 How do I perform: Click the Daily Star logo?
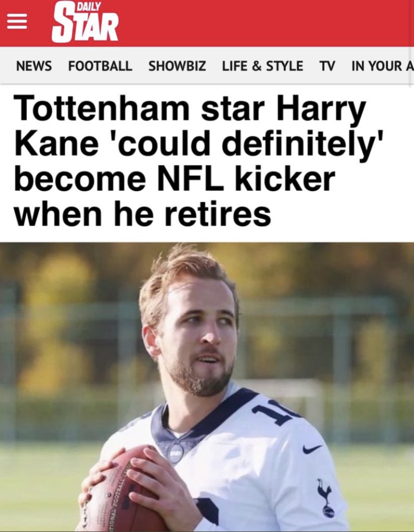pos(85,23)
